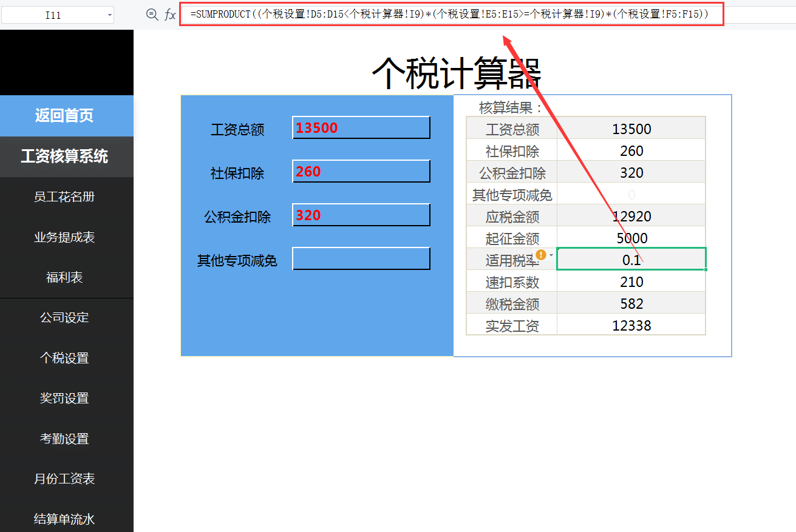Click the zoom magnifier icon near formula bar

(151, 15)
